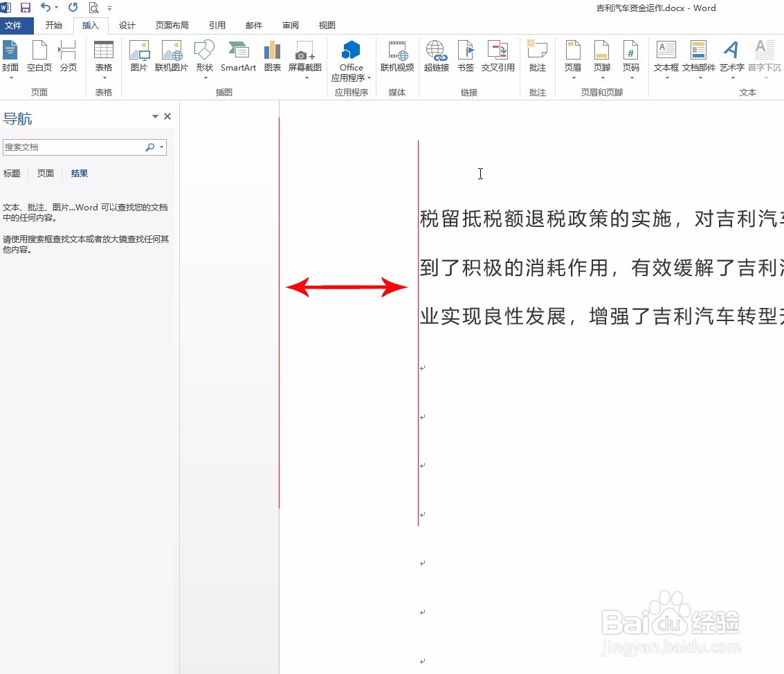The width and height of the screenshot is (784, 674).
Task: Switch to the Design (设计) tab
Action: click(127, 26)
